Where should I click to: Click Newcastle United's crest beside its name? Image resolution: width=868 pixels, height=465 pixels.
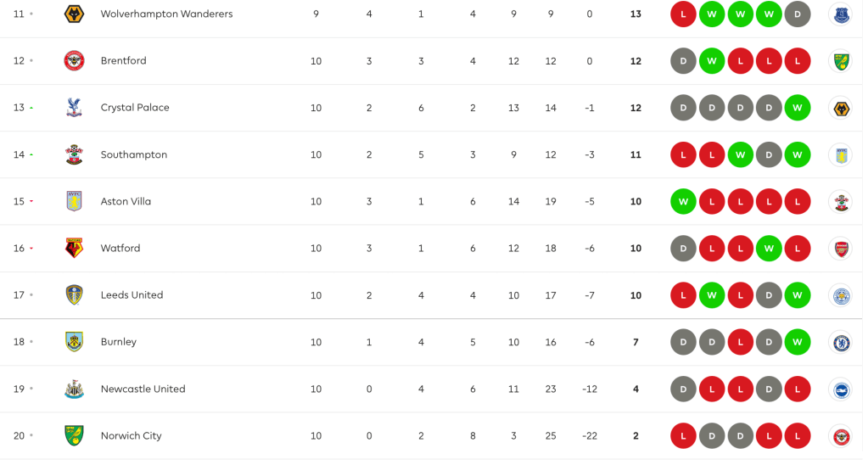tap(75, 389)
